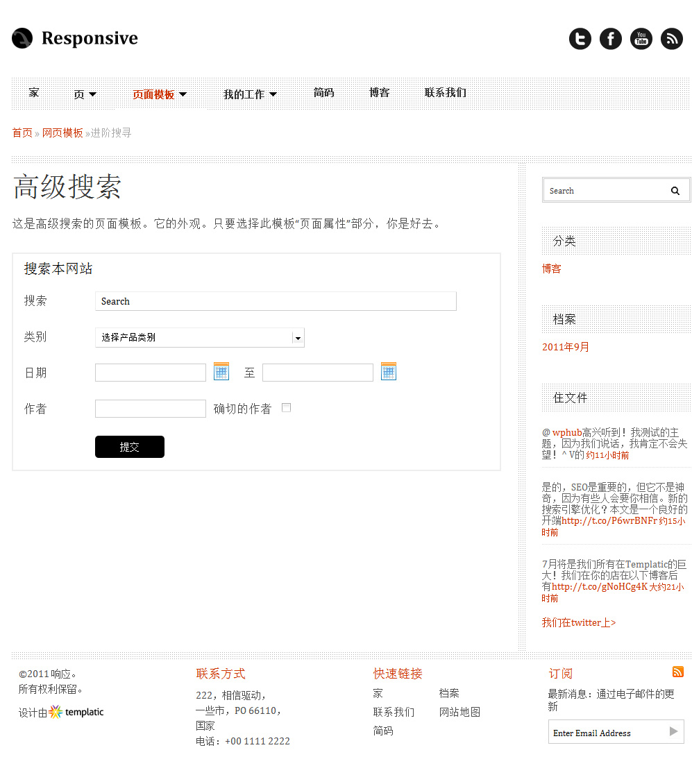
Task: Open the YouTube social icon
Action: [x=641, y=39]
